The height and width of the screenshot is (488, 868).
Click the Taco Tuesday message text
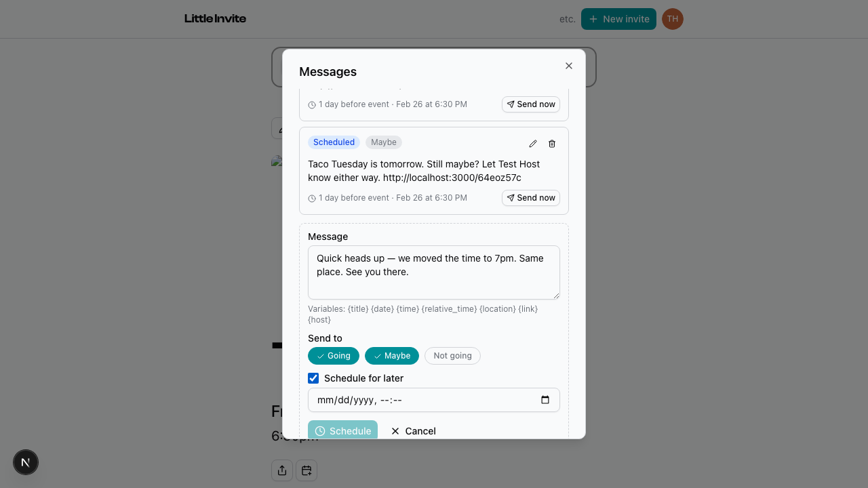(x=424, y=171)
